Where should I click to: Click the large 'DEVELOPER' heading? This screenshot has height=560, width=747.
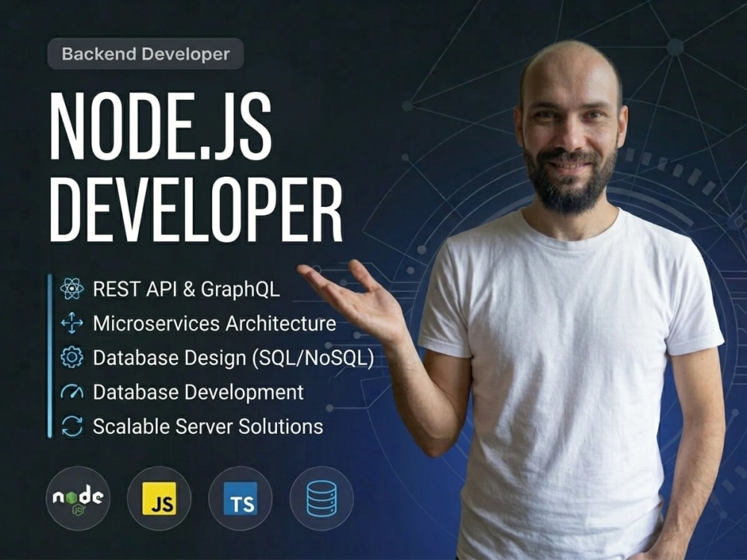coord(196,210)
